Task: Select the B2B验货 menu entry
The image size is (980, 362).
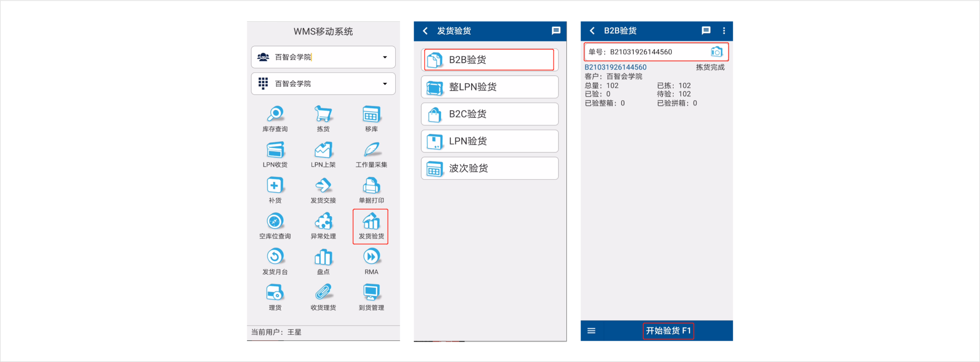Action: coord(489,60)
